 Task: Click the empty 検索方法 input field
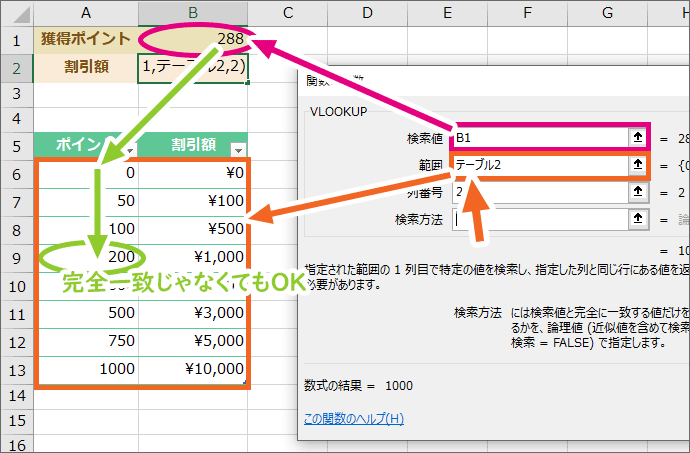click(541, 219)
